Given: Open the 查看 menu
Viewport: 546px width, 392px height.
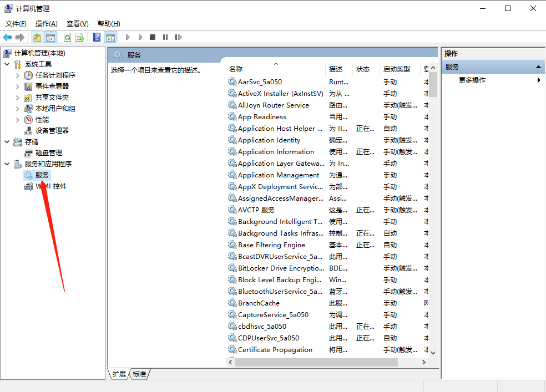Looking at the screenshot, I should coord(77,24).
